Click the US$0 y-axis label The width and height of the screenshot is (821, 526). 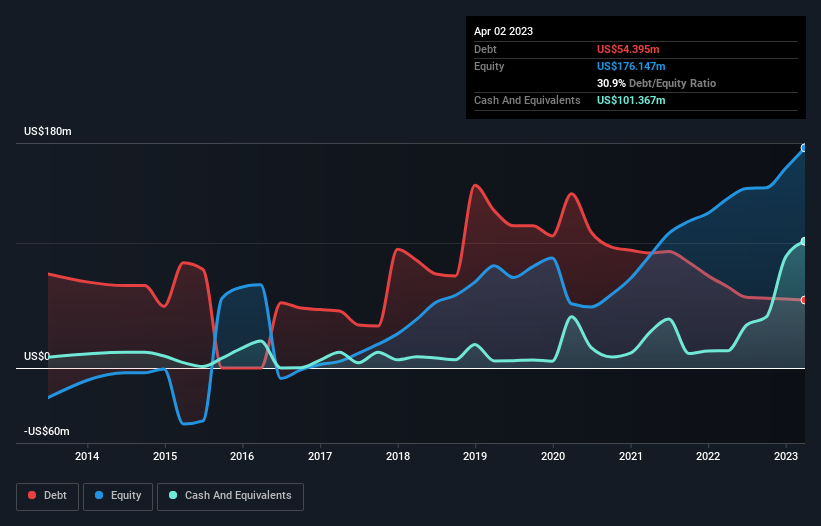37,356
